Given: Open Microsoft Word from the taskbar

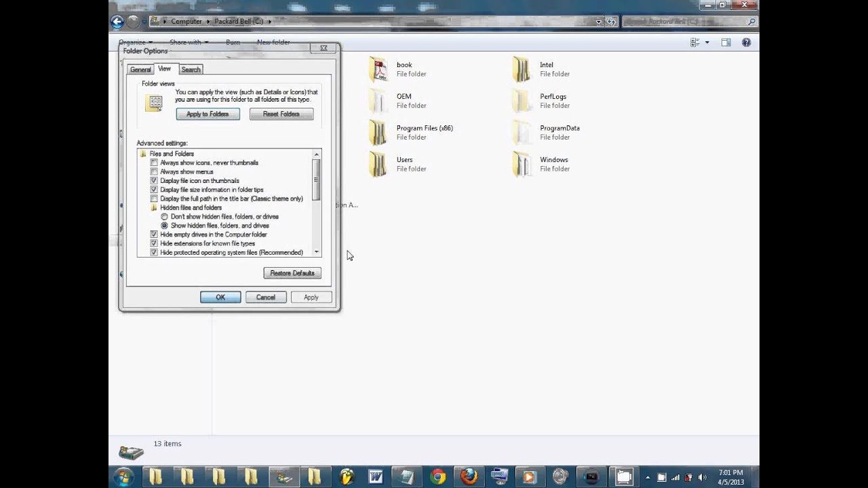Looking at the screenshot, I should 375,476.
